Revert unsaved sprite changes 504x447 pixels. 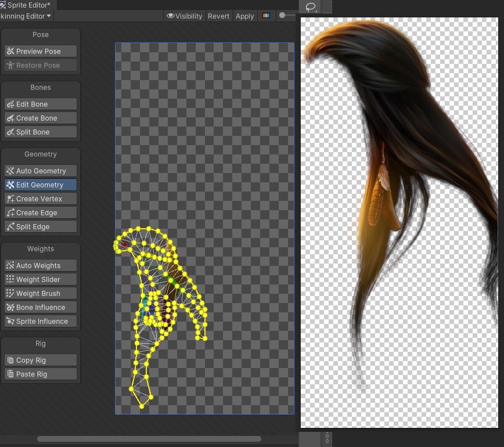(218, 16)
